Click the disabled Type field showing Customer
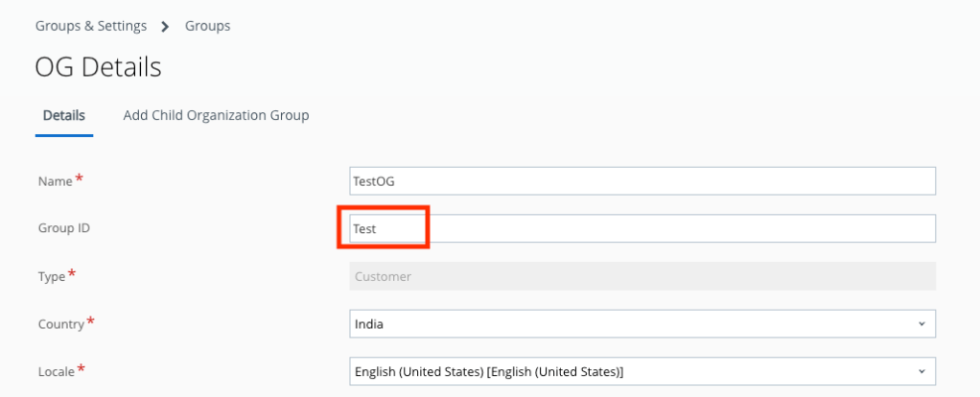This screenshot has height=397, width=980. pyautogui.click(x=642, y=276)
